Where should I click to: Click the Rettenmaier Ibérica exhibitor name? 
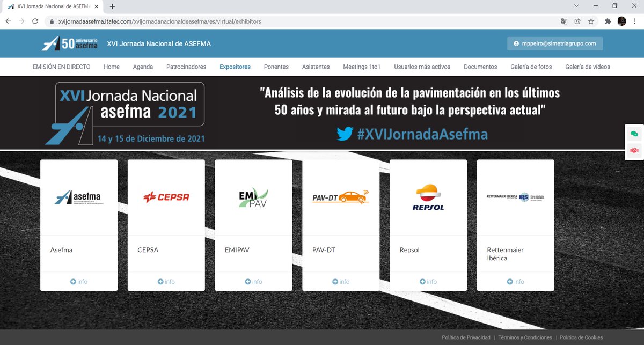click(x=505, y=254)
